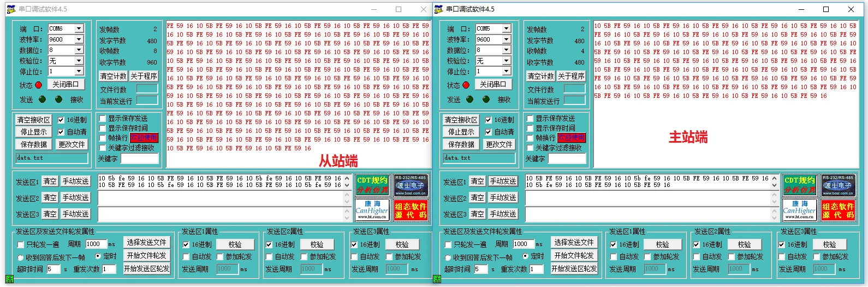The height and width of the screenshot is (287, 868).
Task: Enable 参加轮发 for 发送区2 in COM5 window
Action: click(732, 256)
